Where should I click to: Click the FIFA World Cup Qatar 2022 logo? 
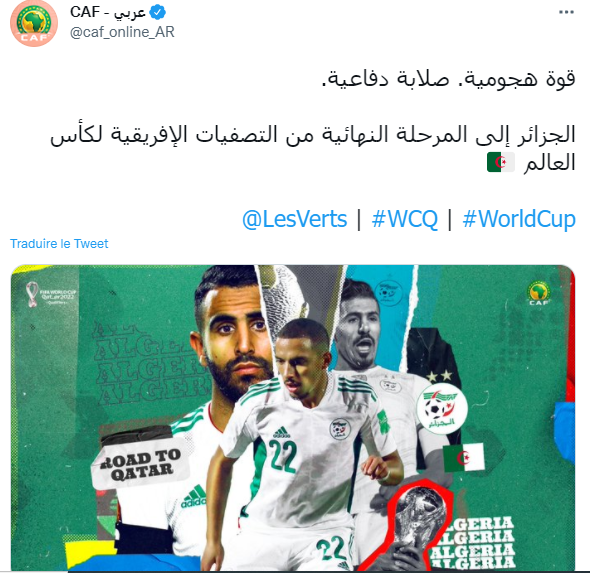tap(51, 294)
